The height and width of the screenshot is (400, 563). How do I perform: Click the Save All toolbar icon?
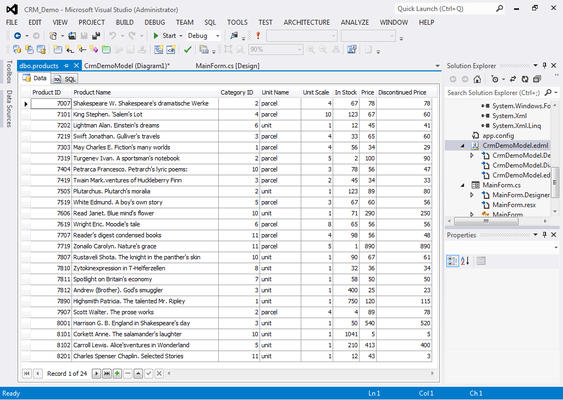coord(96,36)
